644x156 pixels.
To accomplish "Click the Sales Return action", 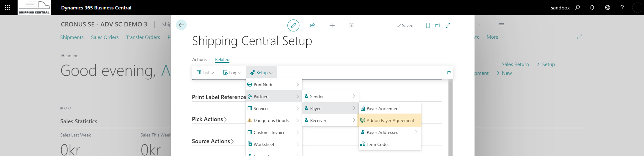I will click(x=512, y=64).
